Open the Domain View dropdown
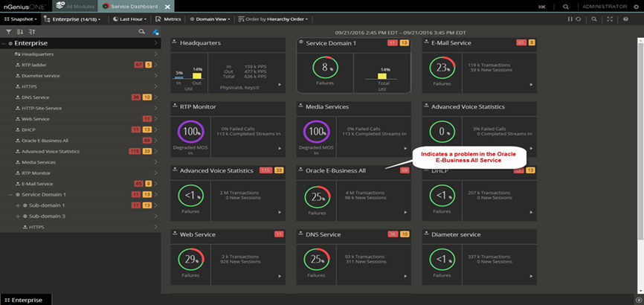The image size is (644, 305). (209, 19)
